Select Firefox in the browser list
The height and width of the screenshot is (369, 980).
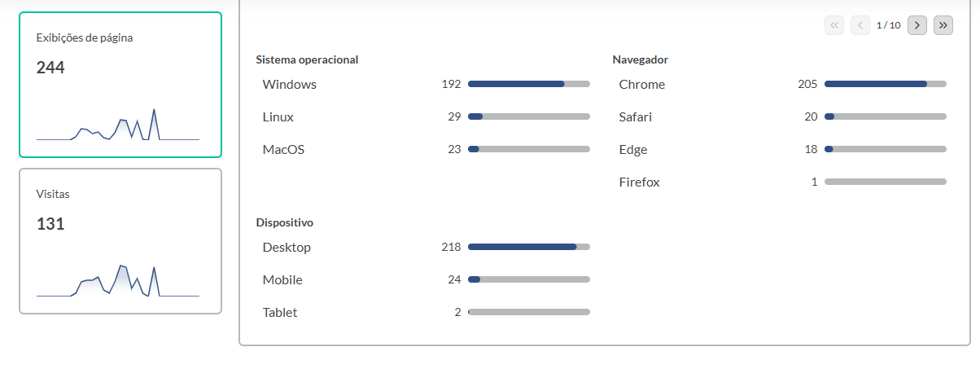click(x=640, y=182)
